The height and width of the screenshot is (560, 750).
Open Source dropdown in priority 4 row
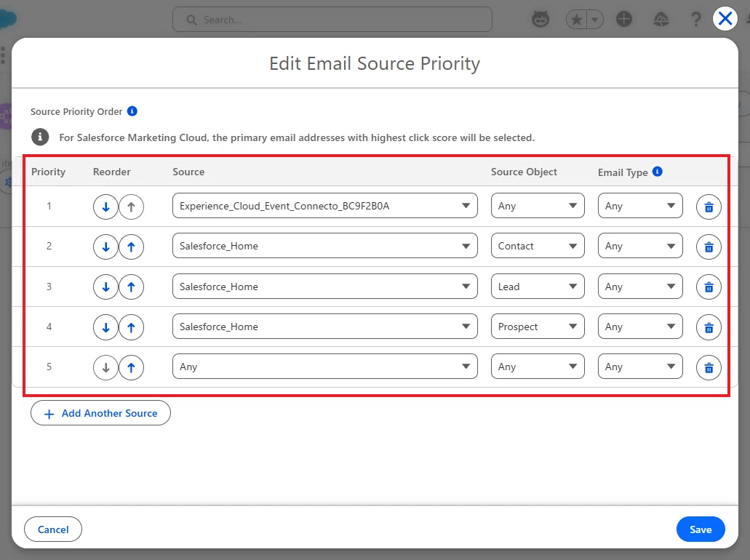tap(324, 327)
